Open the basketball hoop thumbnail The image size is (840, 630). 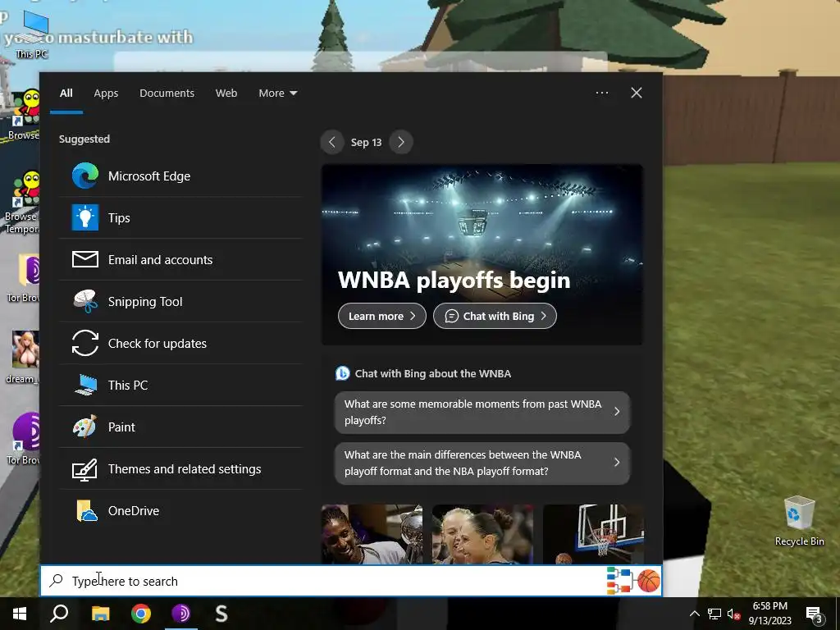[594, 533]
